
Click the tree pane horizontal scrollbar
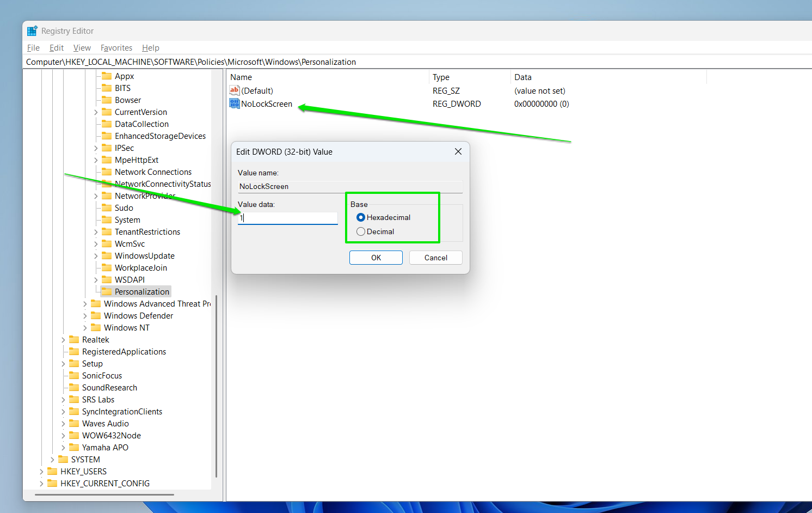pos(104,494)
